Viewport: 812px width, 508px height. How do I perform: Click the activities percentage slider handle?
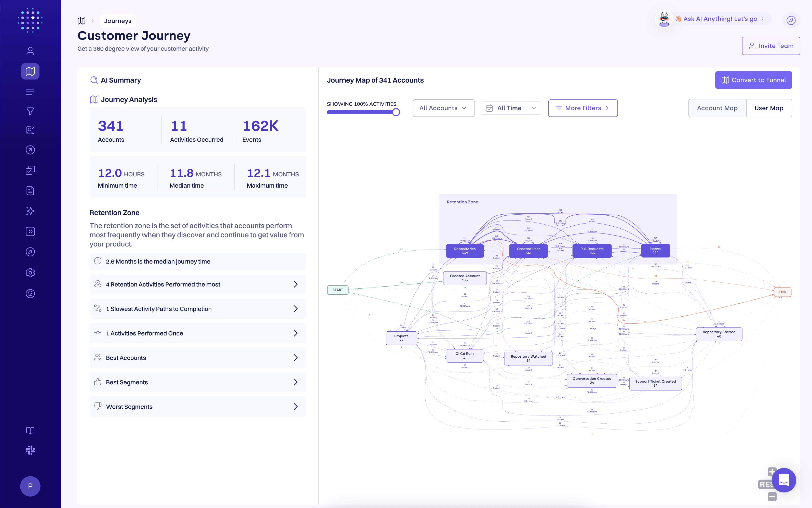click(x=396, y=112)
